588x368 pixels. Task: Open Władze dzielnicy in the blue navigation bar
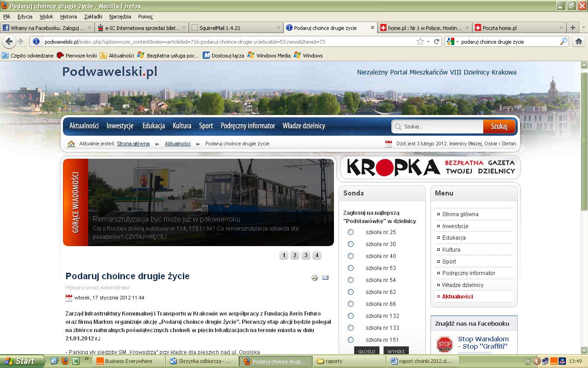point(304,126)
